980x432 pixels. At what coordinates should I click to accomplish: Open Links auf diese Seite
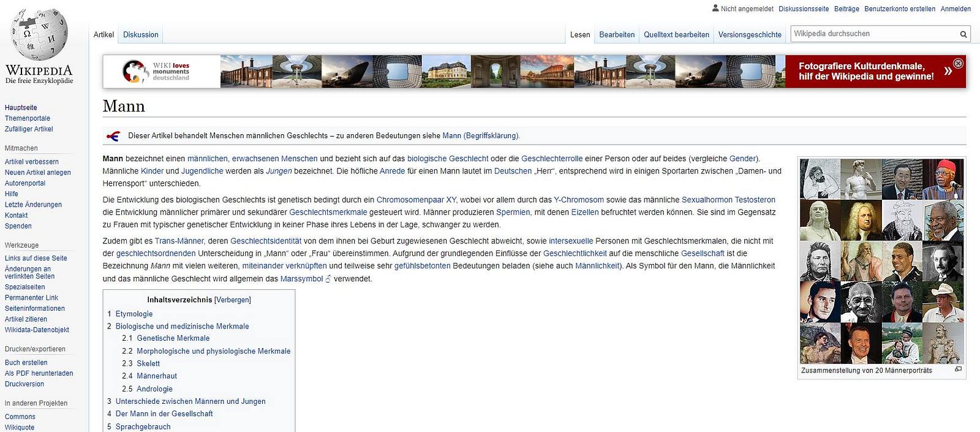click(36, 259)
